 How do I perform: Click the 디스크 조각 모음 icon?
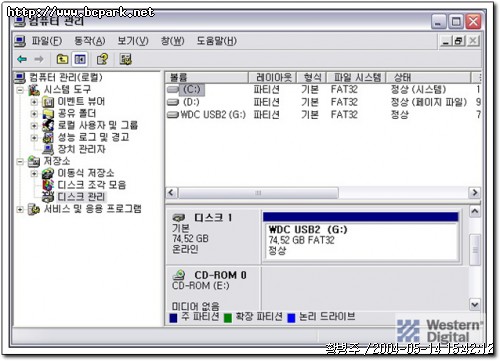tap(48, 185)
